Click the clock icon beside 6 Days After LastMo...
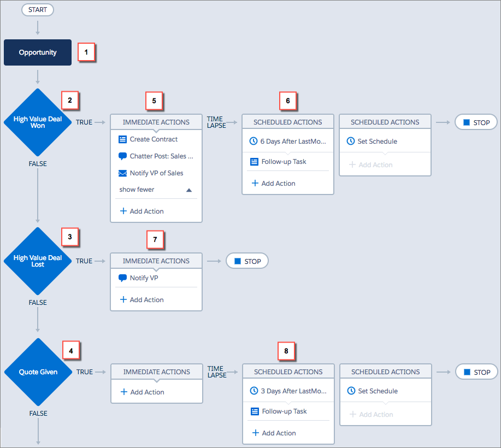The width and height of the screenshot is (501, 448). (x=254, y=141)
